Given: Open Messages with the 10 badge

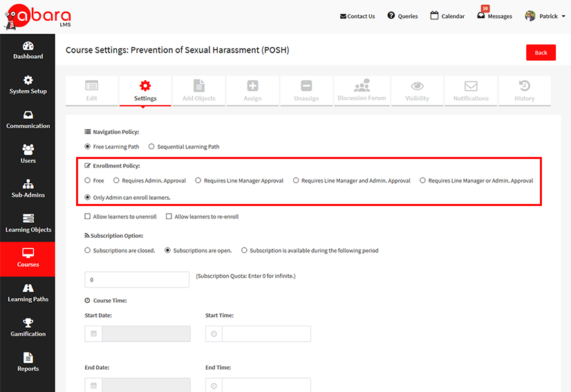Looking at the screenshot, I should (x=494, y=15).
